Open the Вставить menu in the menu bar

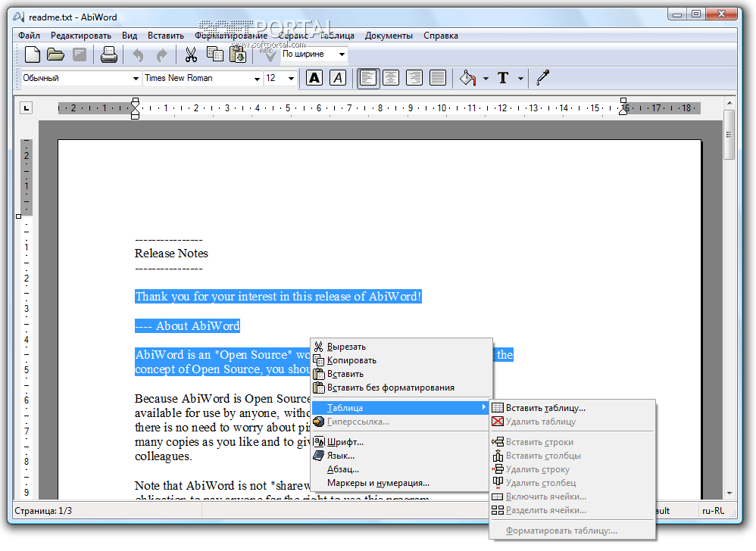(165, 35)
